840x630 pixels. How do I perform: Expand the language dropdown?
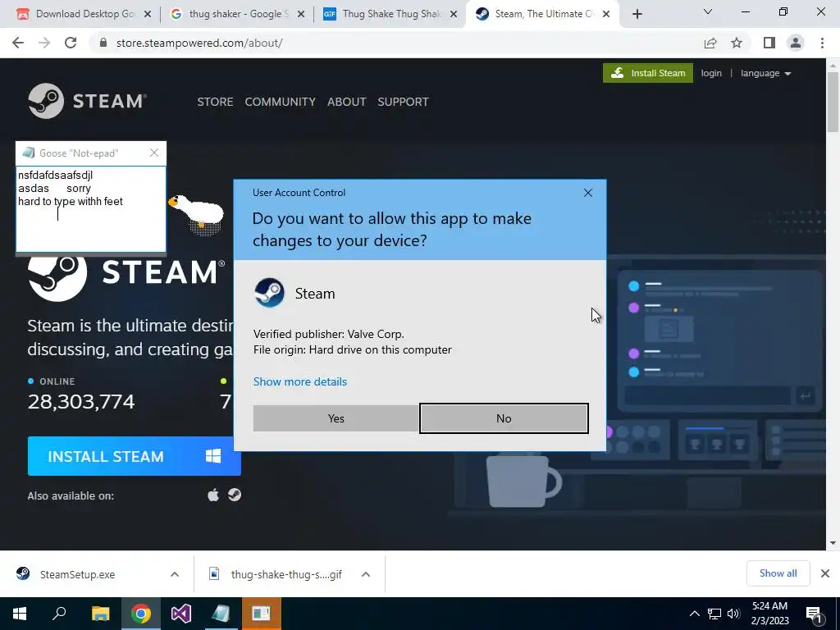click(765, 73)
